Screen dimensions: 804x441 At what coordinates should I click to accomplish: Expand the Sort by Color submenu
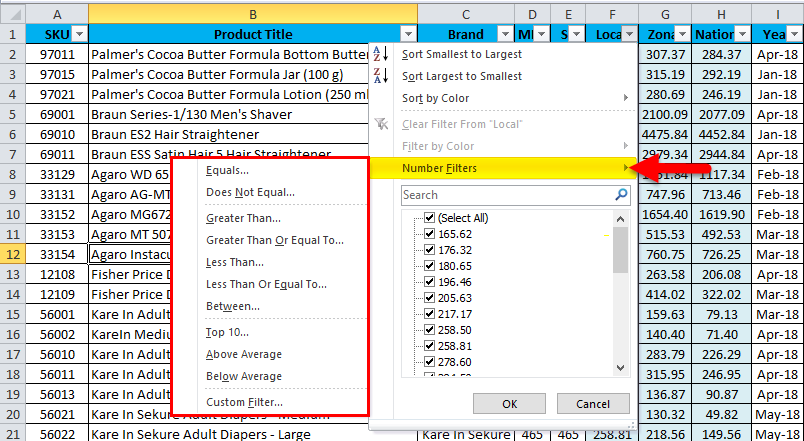coord(503,97)
